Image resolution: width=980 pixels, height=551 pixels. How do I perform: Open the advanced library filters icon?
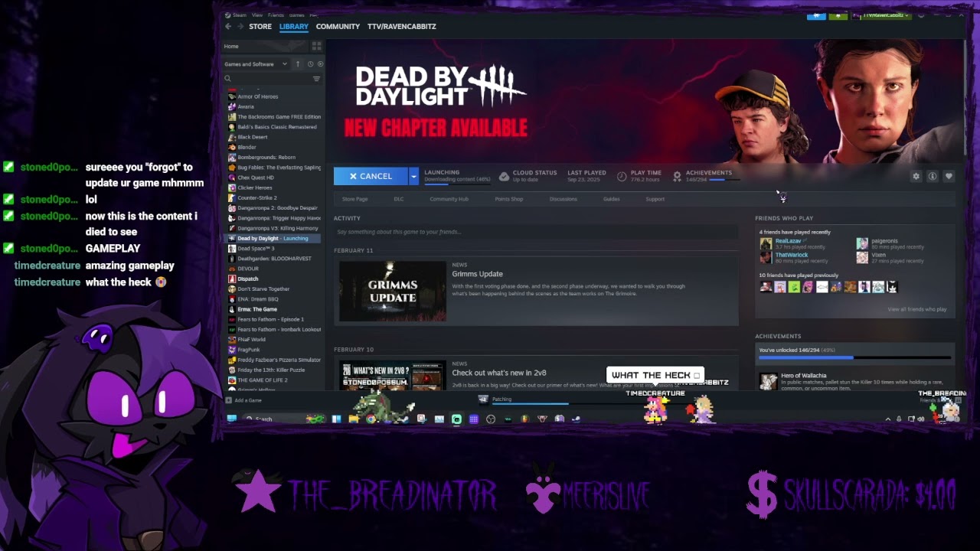click(x=316, y=79)
